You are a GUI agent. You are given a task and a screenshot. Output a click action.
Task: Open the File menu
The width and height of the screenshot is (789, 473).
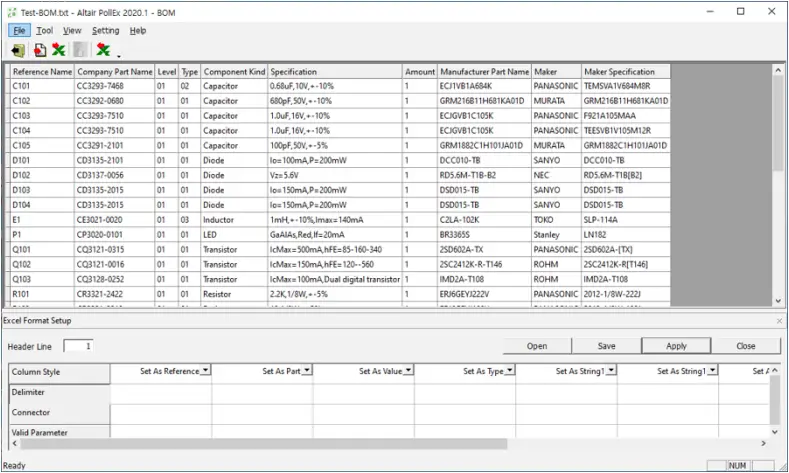point(19,31)
